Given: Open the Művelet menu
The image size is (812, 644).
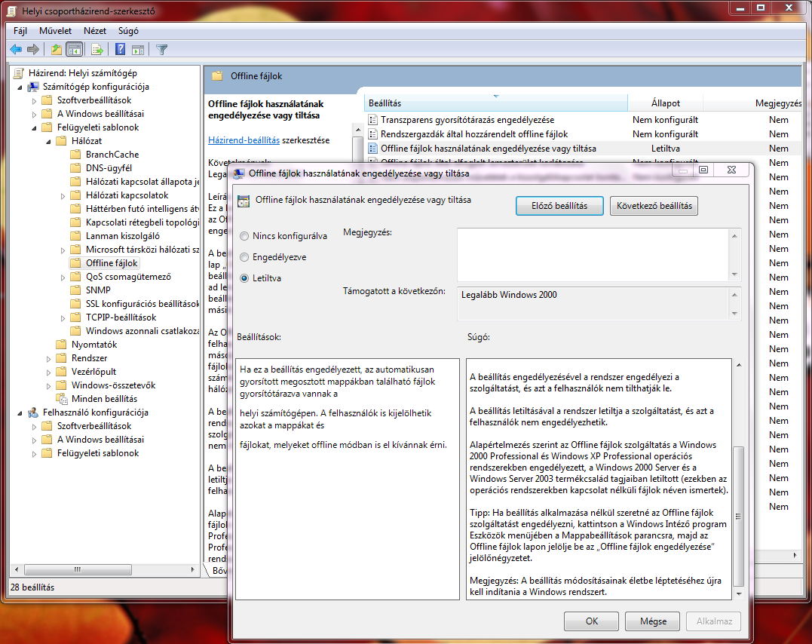Looking at the screenshot, I should click(x=55, y=31).
